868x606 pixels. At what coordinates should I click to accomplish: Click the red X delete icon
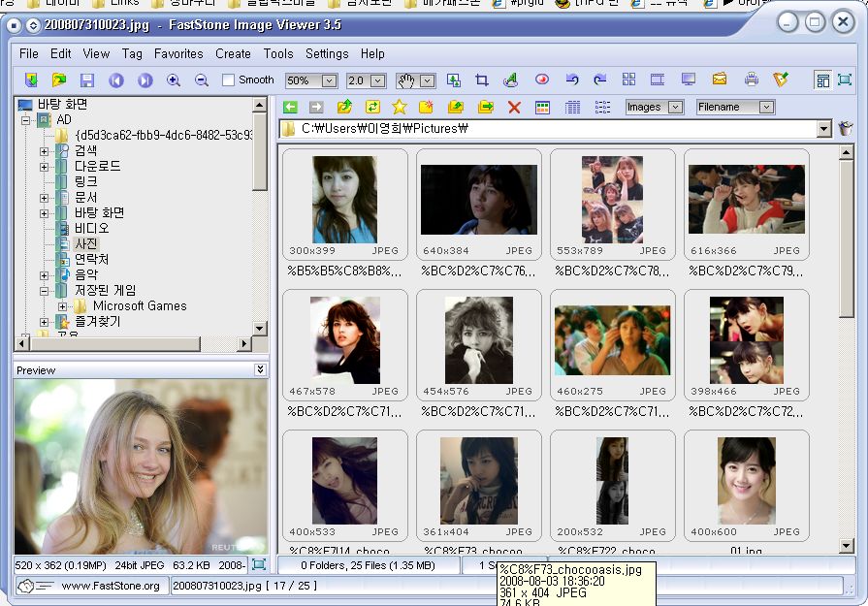point(514,108)
